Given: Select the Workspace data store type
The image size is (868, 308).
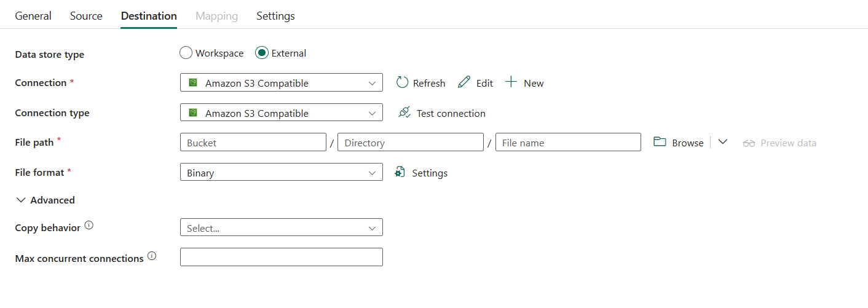Looking at the screenshot, I should point(186,53).
